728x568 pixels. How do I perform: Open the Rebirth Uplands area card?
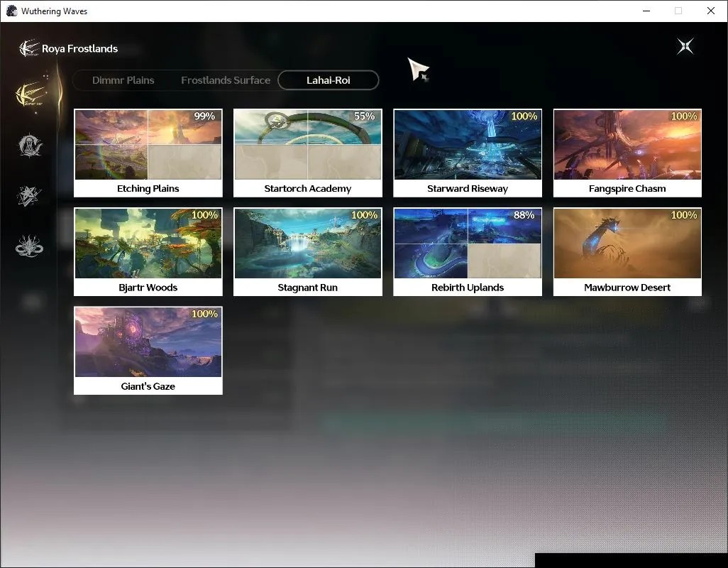point(468,252)
